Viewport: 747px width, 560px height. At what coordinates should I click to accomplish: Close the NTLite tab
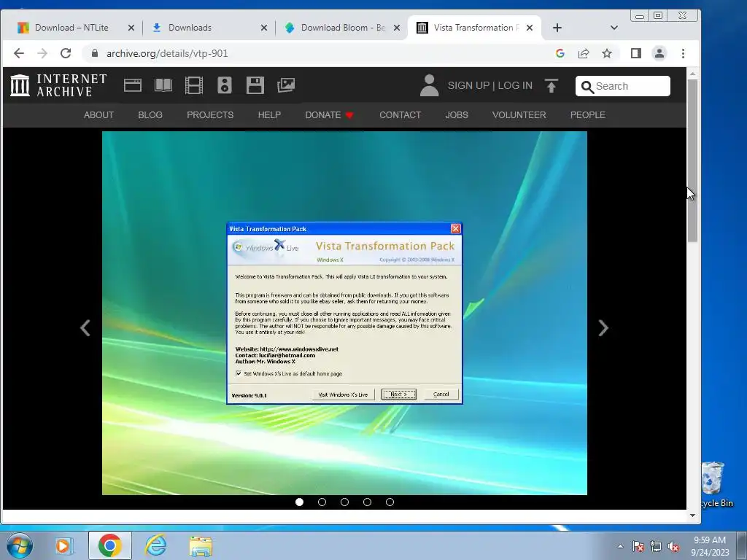131,28
